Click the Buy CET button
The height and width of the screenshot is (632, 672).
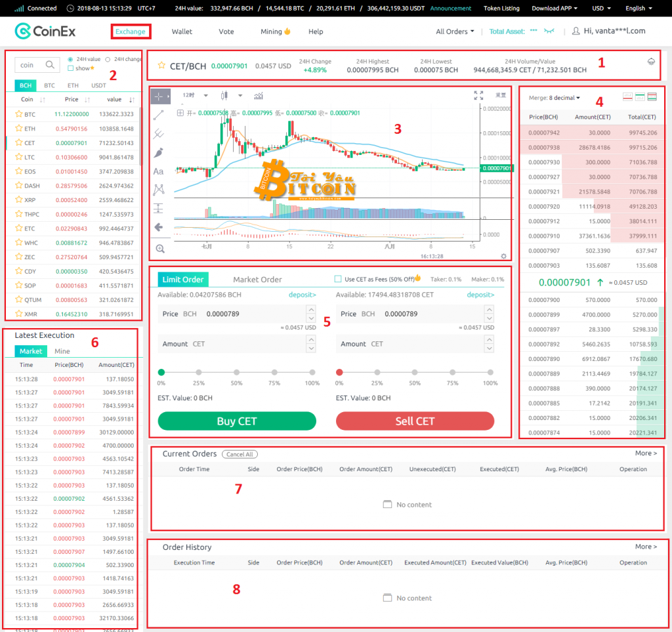pos(237,421)
